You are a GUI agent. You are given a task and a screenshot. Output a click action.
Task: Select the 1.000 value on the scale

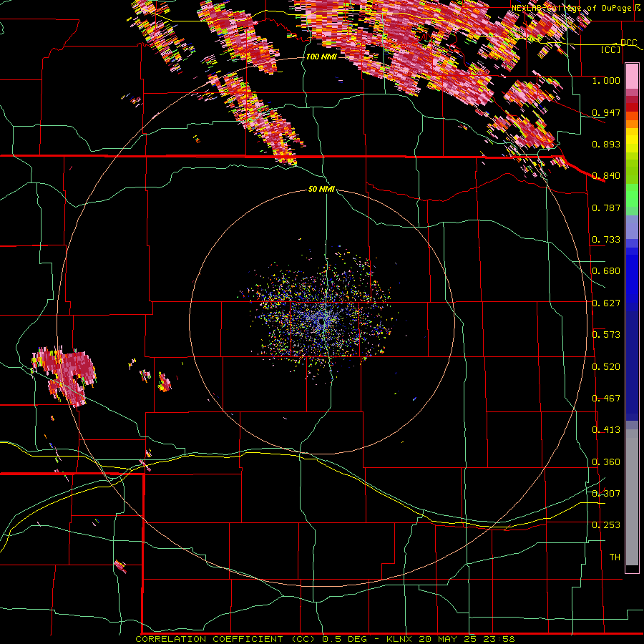point(606,80)
